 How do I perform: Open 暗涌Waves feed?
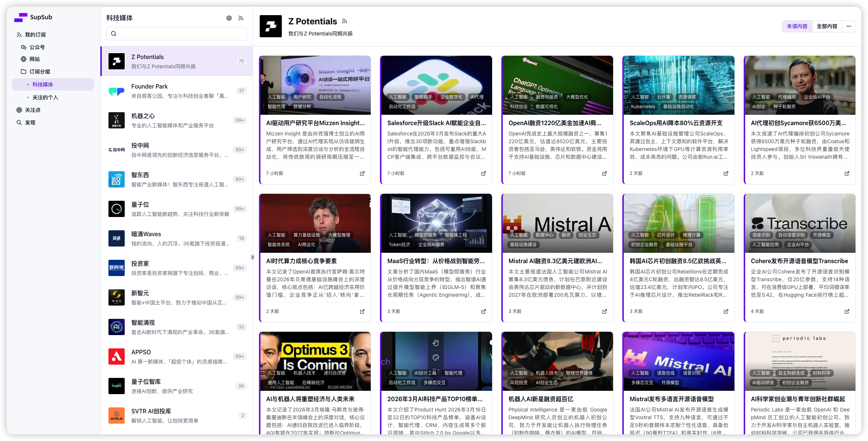click(177, 238)
